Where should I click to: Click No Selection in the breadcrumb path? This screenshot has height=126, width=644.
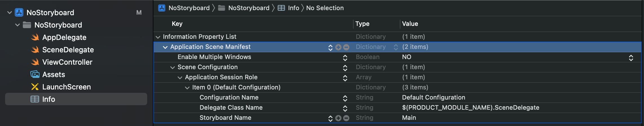tap(325, 8)
